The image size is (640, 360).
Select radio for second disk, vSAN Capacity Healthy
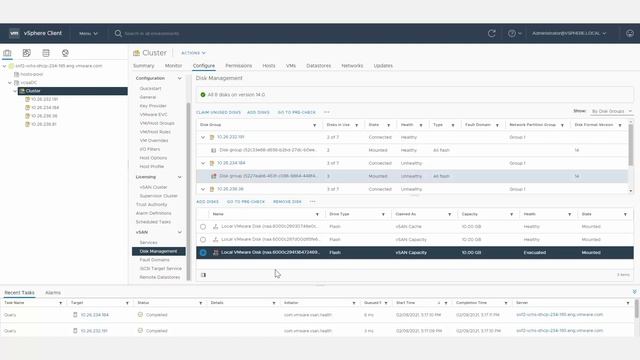coord(203,240)
